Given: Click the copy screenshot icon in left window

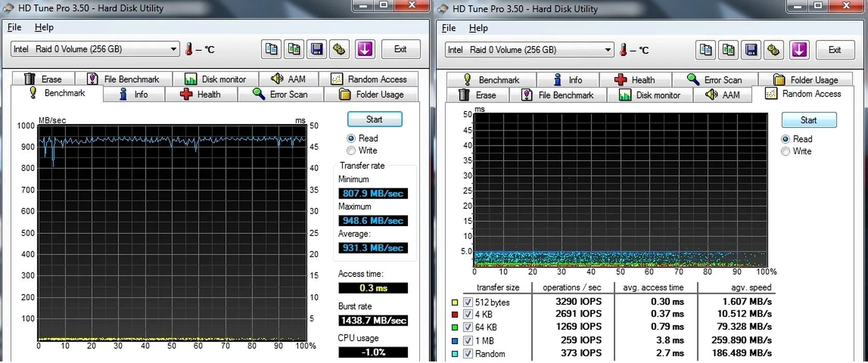Looking at the screenshot, I should tap(294, 49).
